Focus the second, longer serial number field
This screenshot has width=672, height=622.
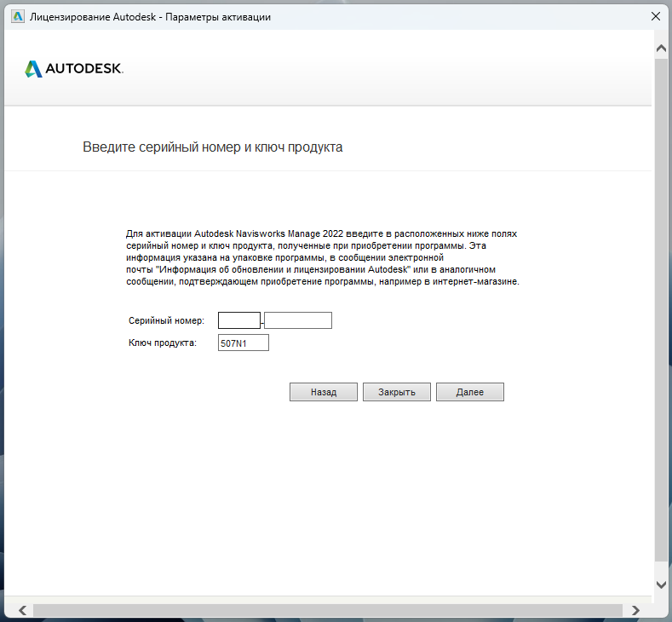[297, 320]
